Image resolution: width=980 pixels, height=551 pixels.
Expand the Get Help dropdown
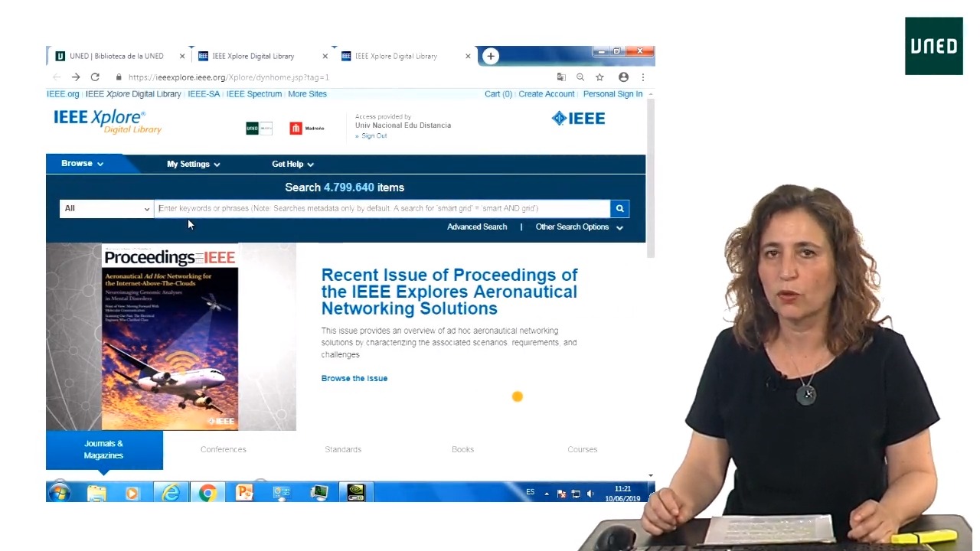[x=292, y=164]
